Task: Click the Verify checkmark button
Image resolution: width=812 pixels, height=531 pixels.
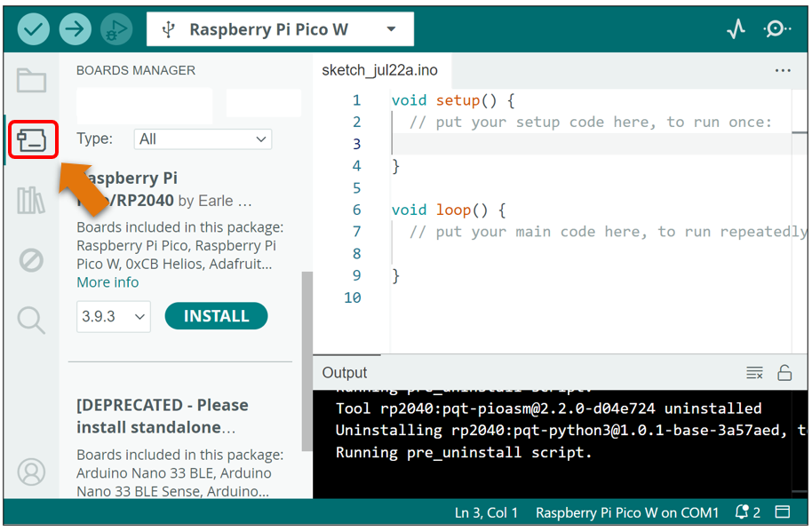Action: 34,29
